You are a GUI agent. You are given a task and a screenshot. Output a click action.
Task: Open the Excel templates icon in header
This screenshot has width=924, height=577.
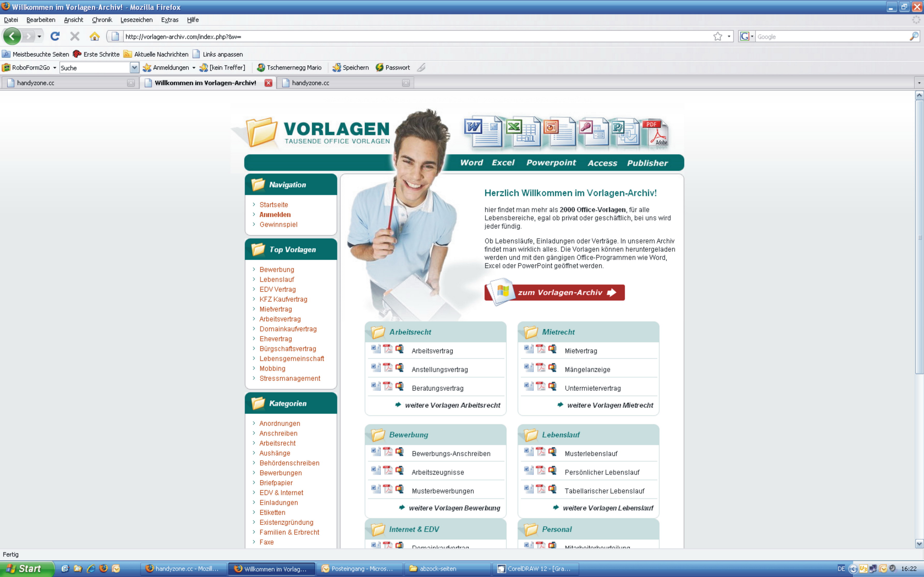[524, 131]
